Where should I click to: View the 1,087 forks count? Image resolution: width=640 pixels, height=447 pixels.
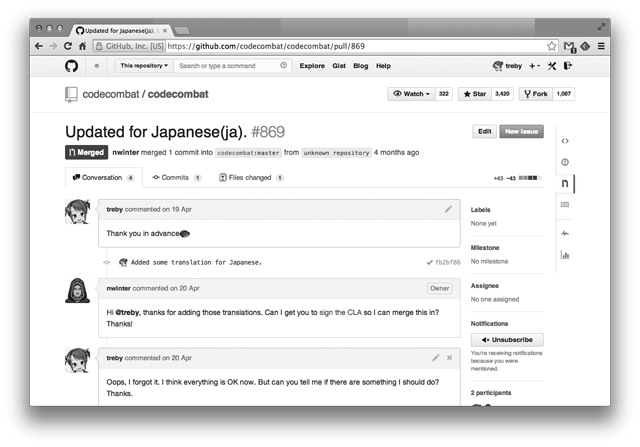tap(563, 94)
